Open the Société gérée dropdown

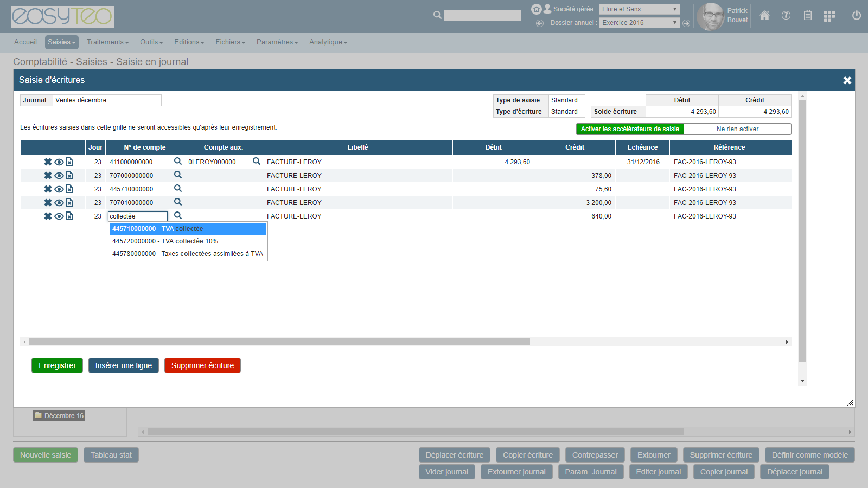pos(639,9)
